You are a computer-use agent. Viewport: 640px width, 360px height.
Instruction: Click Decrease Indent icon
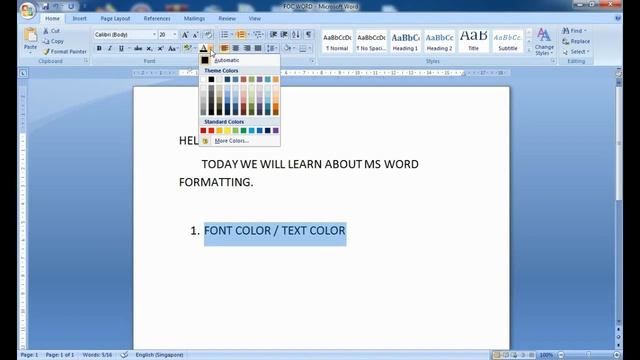[273, 35]
